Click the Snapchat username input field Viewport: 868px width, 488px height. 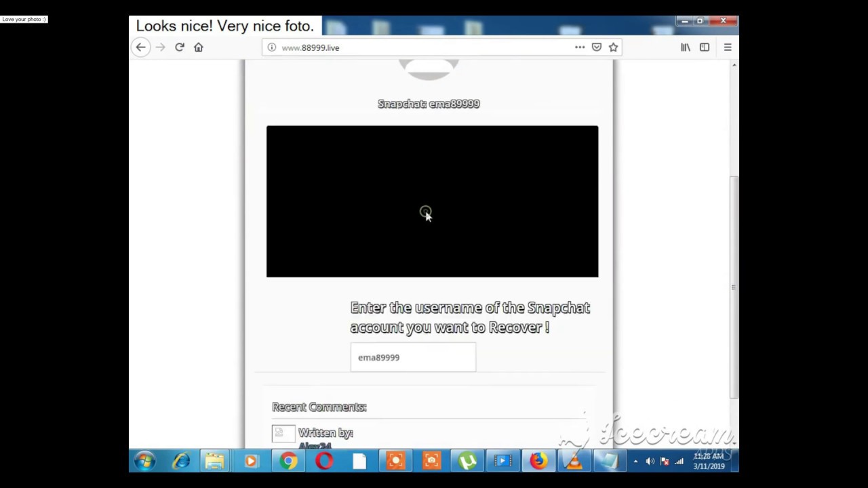(x=413, y=357)
